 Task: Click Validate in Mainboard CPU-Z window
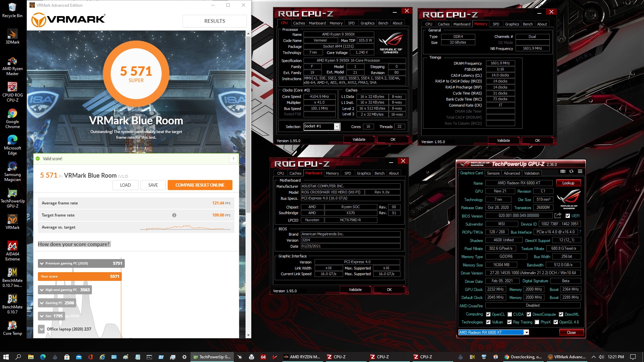(x=355, y=290)
